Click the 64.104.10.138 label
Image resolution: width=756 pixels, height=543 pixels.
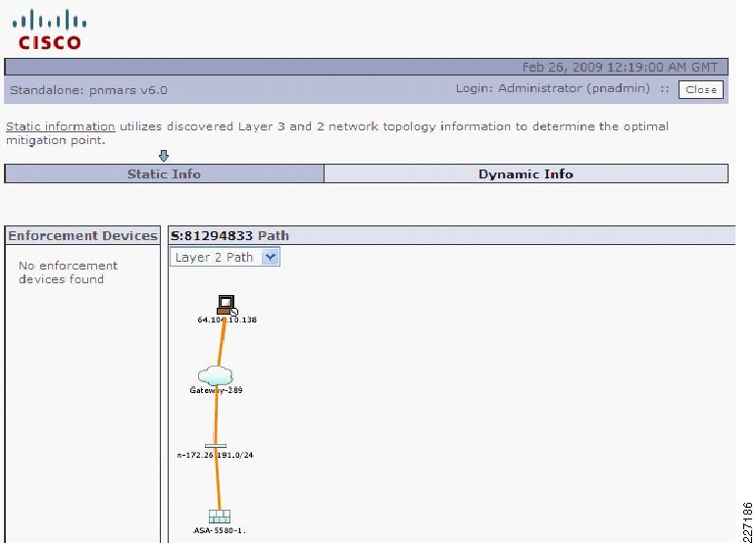coord(227,320)
